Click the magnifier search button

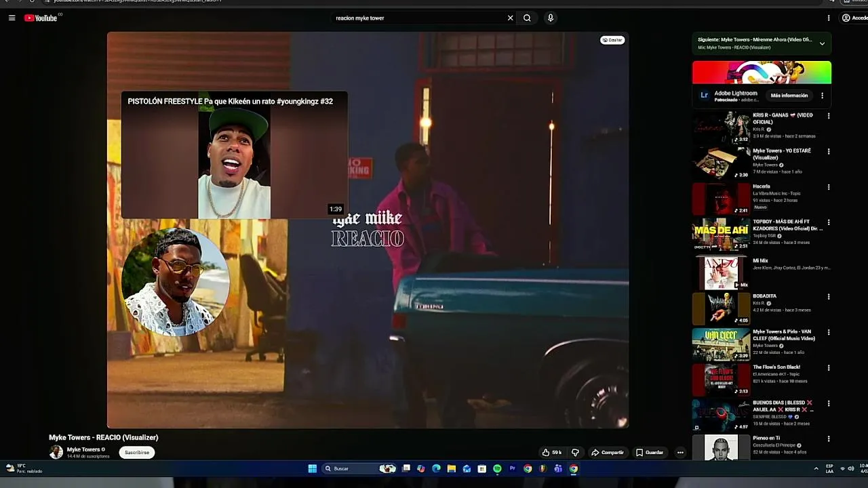[527, 18]
